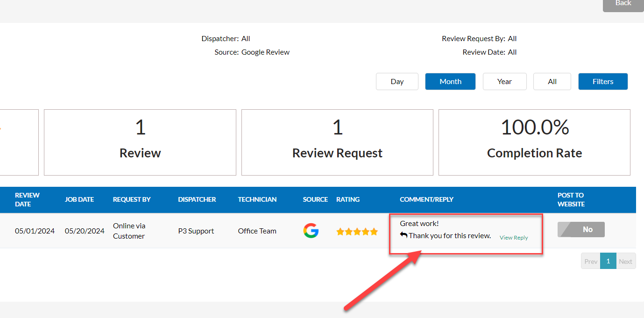
Task: Open the Filters panel
Action: 603,81
